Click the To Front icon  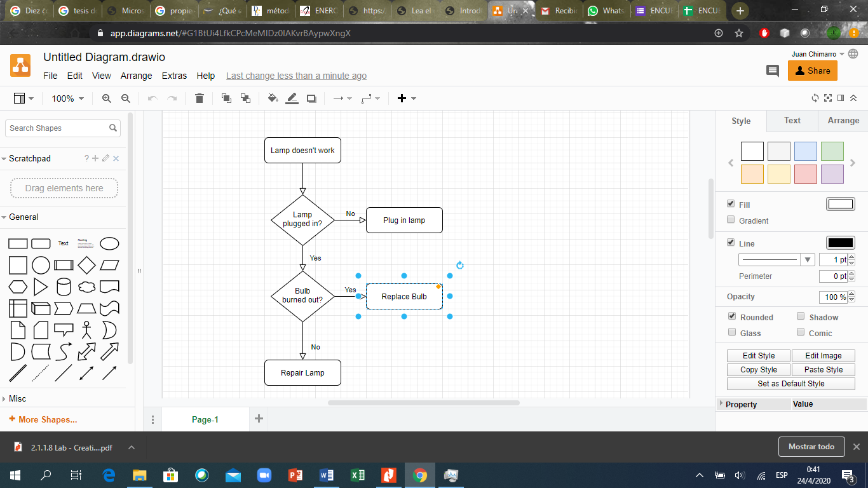click(x=226, y=98)
